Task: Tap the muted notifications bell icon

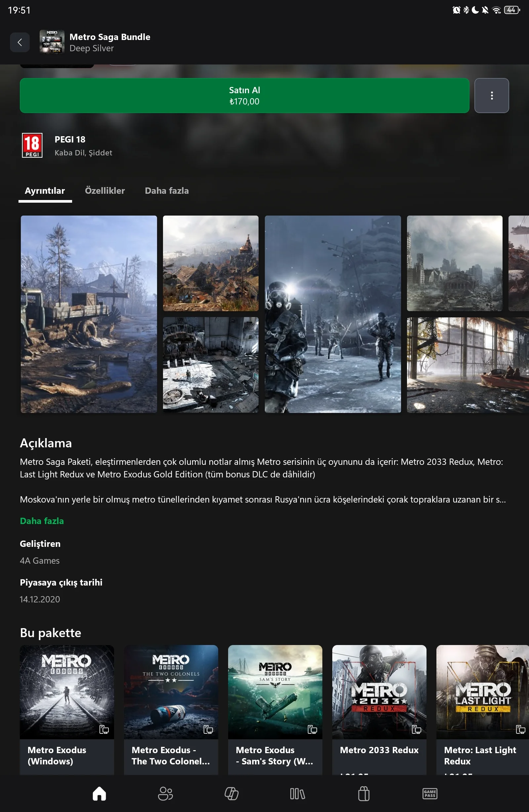Action: tap(485, 10)
